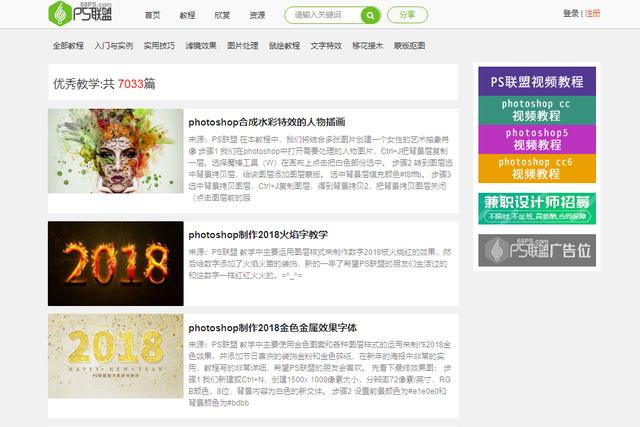Select the 移花接木 category tab
Viewport: 640px width, 427px height.
pos(367,46)
